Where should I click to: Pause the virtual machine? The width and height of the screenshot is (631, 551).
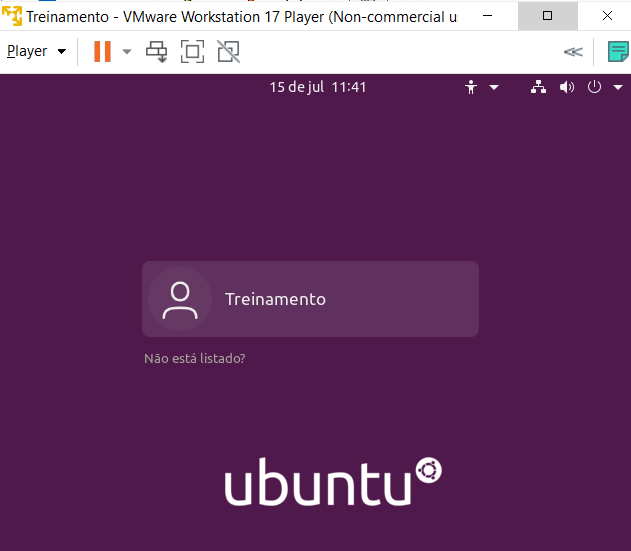pos(102,52)
